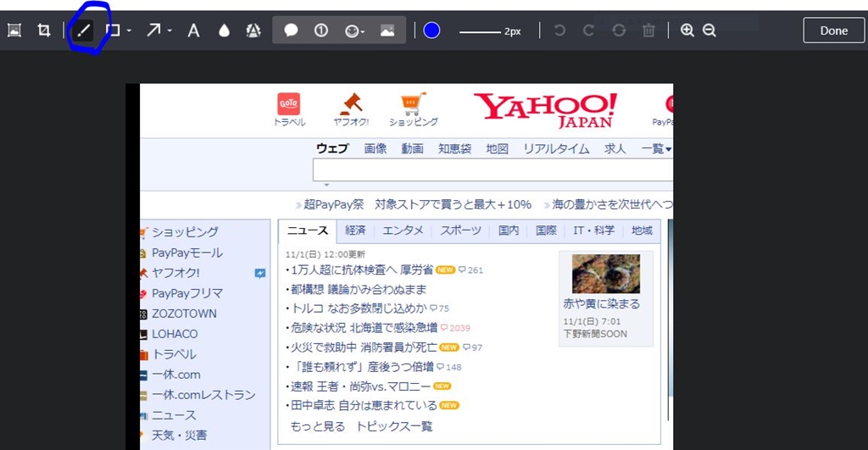Screen dimensions: 868x450
Task: Select the ウェブ search tab
Action: pyautogui.click(x=332, y=148)
